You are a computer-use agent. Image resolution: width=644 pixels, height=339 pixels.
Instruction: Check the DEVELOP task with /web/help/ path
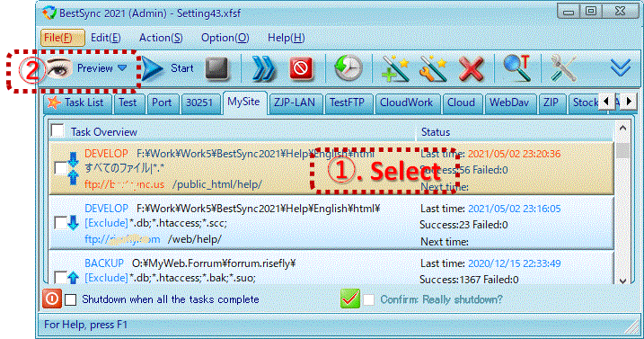(60, 223)
